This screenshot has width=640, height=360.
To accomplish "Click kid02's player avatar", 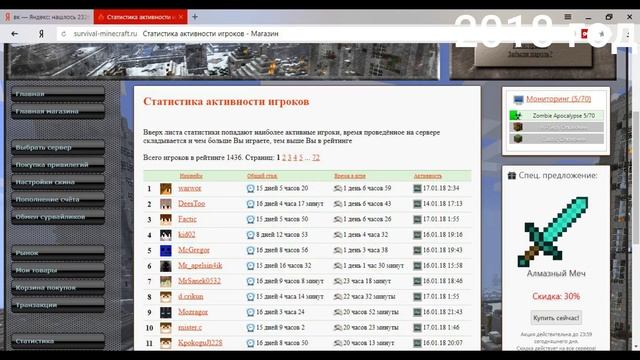I will point(166,235).
